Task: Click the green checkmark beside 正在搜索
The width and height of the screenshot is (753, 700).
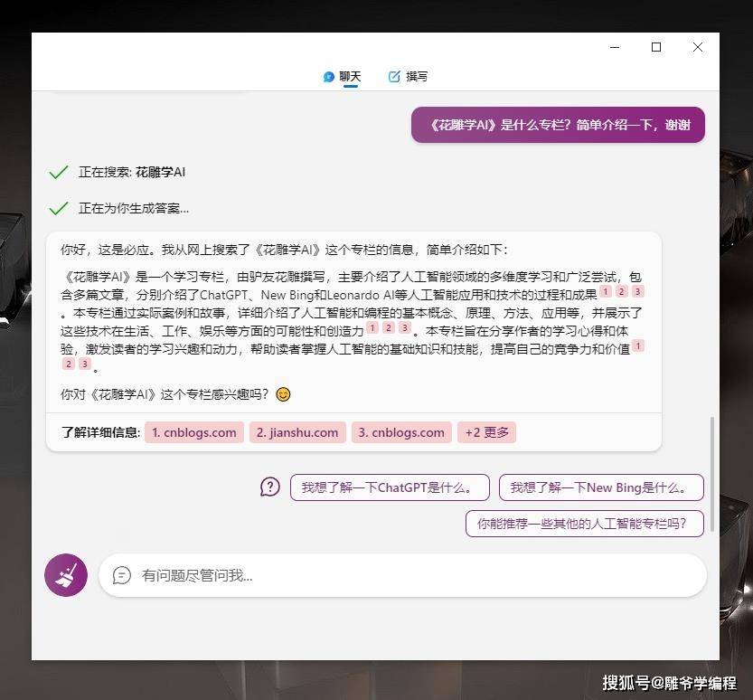Action: tap(59, 172)
